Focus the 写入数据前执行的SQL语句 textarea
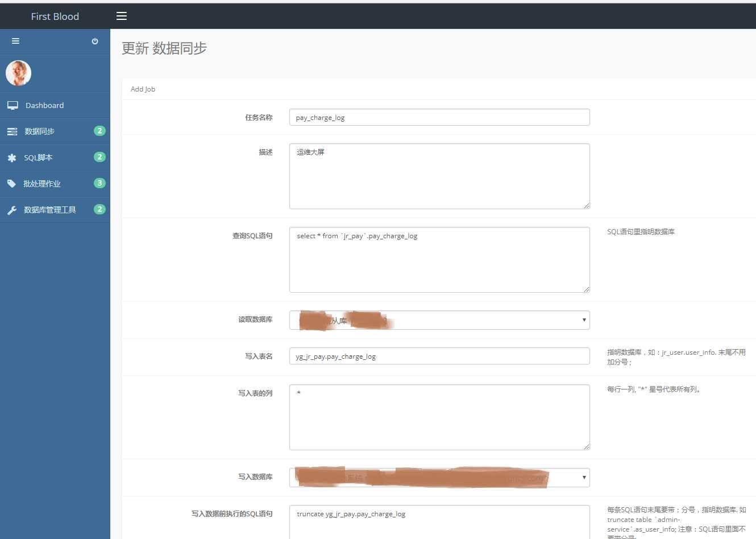Viewport: 756px width, 539px height. tap(439, 522)
